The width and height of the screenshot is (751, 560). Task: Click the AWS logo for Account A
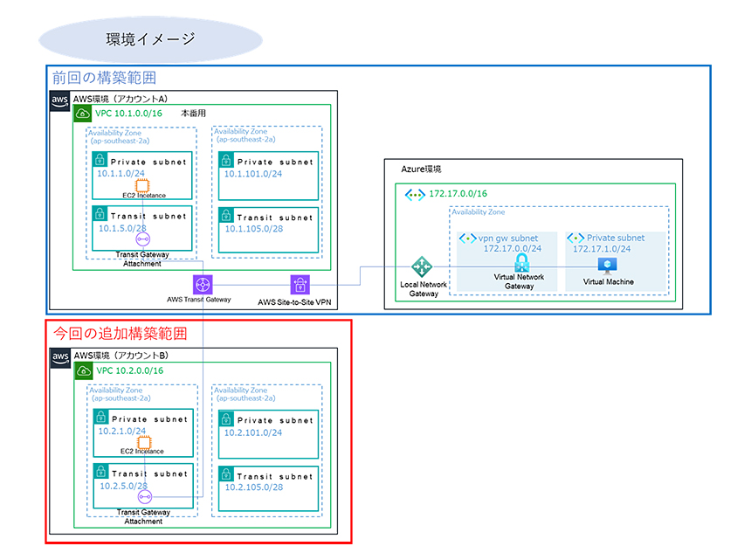[x=60, y=101]
